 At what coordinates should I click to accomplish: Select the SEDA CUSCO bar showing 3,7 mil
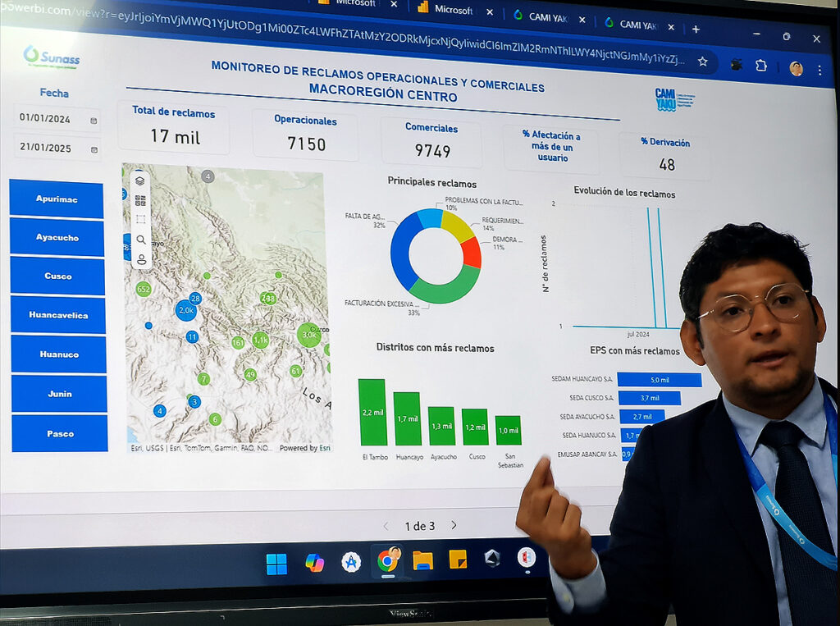[x=650, y=398]
